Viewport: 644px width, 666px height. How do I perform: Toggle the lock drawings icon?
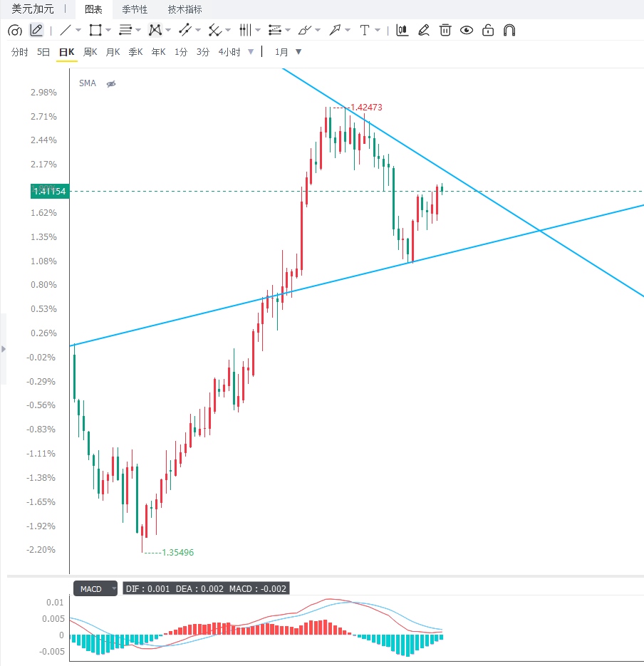pos(488,30)
